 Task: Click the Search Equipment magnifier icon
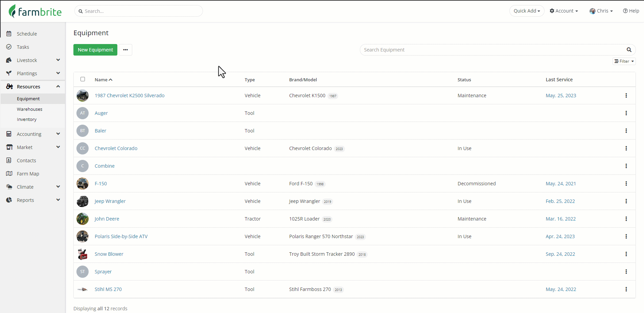pyautogui.click(x=629, y=50)
